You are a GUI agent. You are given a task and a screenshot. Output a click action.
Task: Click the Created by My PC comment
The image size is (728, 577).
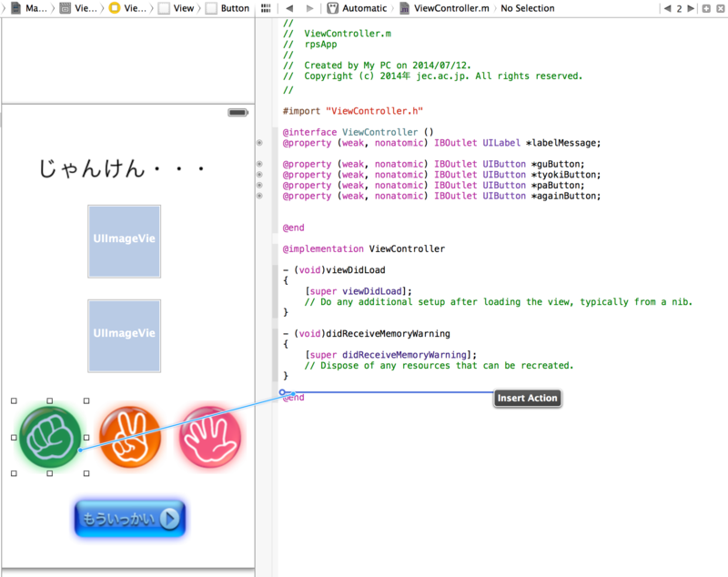pos(377,66)
